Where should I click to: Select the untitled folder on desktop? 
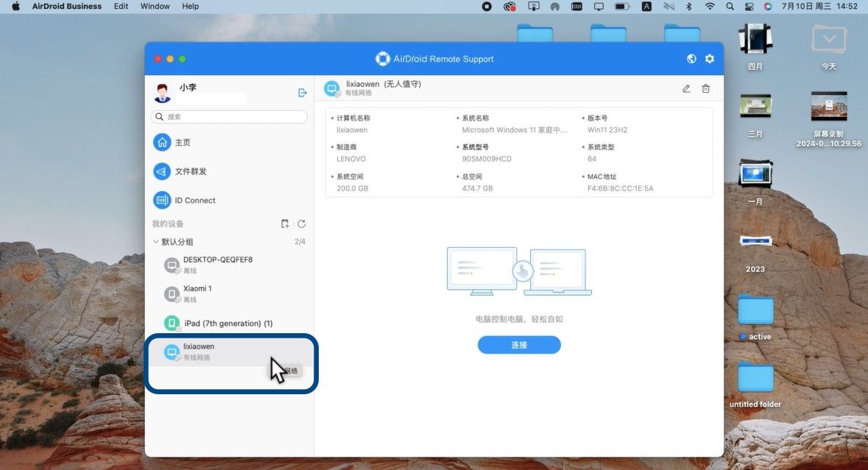(755, 385)
